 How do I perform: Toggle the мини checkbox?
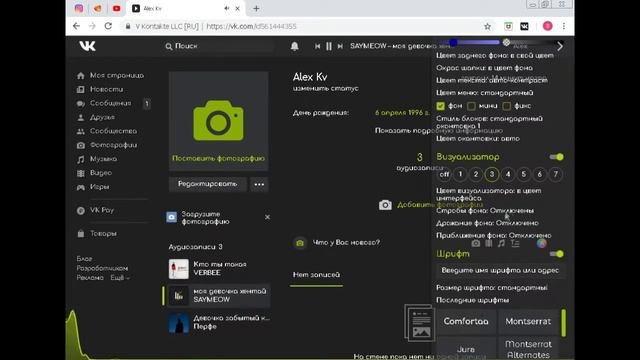click(x=471, y=106)
